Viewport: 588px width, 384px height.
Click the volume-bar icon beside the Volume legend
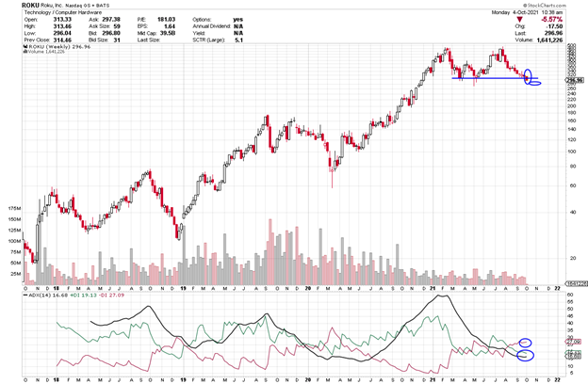(25, 52)
